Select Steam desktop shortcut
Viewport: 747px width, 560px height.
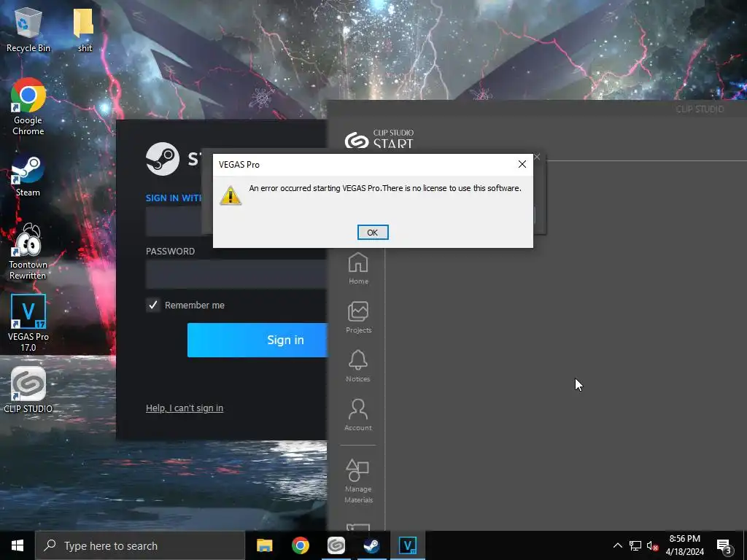28,176
